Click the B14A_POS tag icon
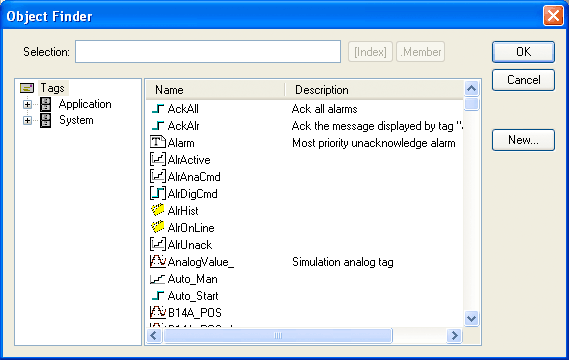 [158, 312]
